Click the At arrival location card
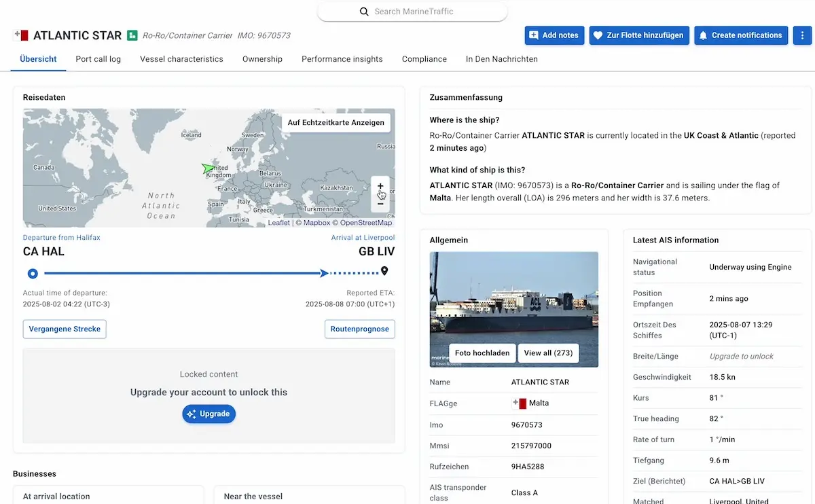 (108, 495)
